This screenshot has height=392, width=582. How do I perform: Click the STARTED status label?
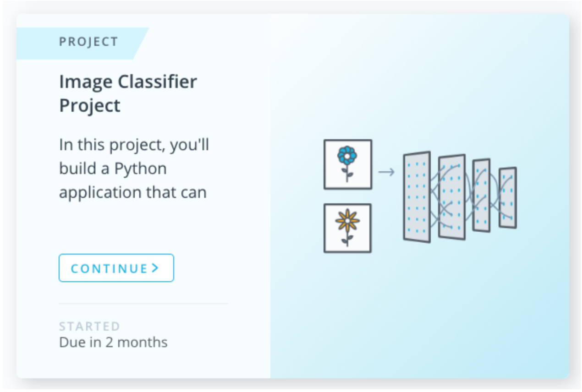point(89,327)
